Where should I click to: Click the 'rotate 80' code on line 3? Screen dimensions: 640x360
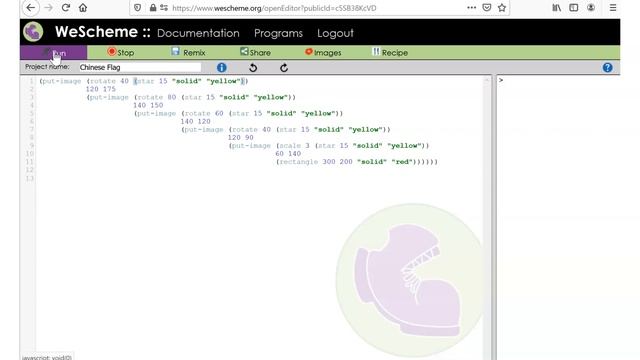point(157,97)
